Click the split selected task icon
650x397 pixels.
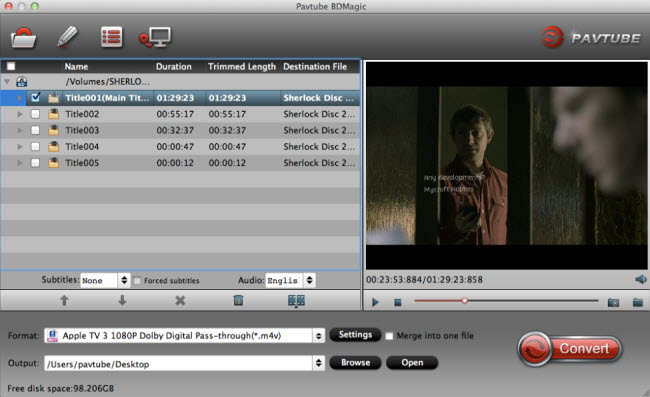click(296, 300)
